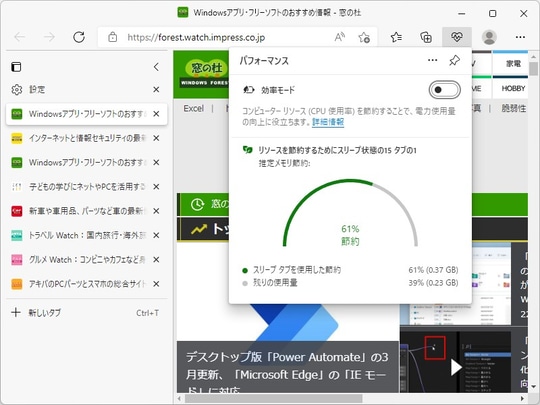
Task: Click the 残りの使用量 legend row
Action: tap(350, 283)
